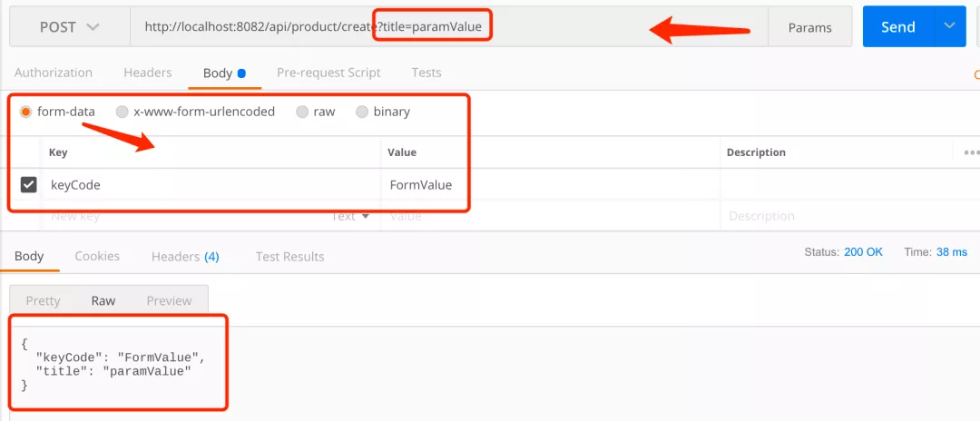Switch to the Authorization tab
Screen dimensions: 980x421
coord(54,73)
